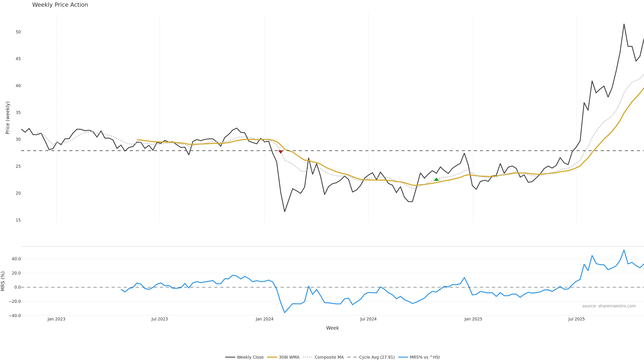Click the blue MRS% legend line swatch
644x362 pixels.
[x=403, y=357]
